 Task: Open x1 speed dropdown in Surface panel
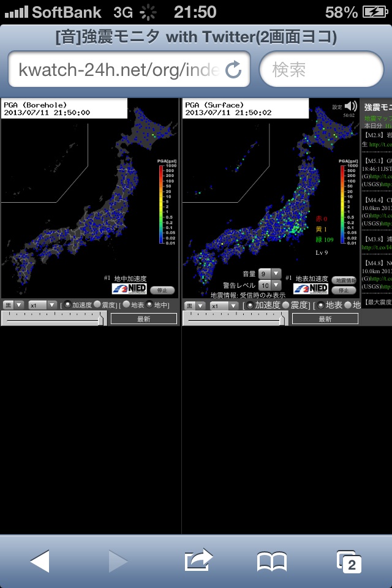coord(224,305)
